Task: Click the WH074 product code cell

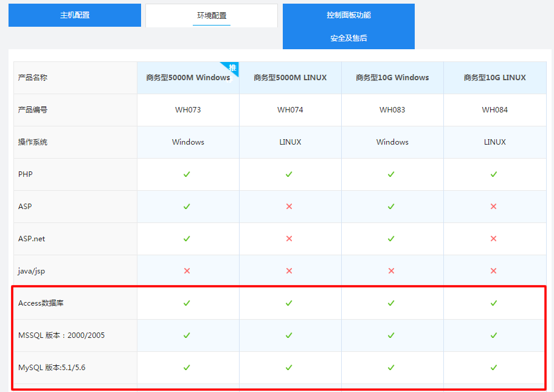Action: click(x=289, y=110)
